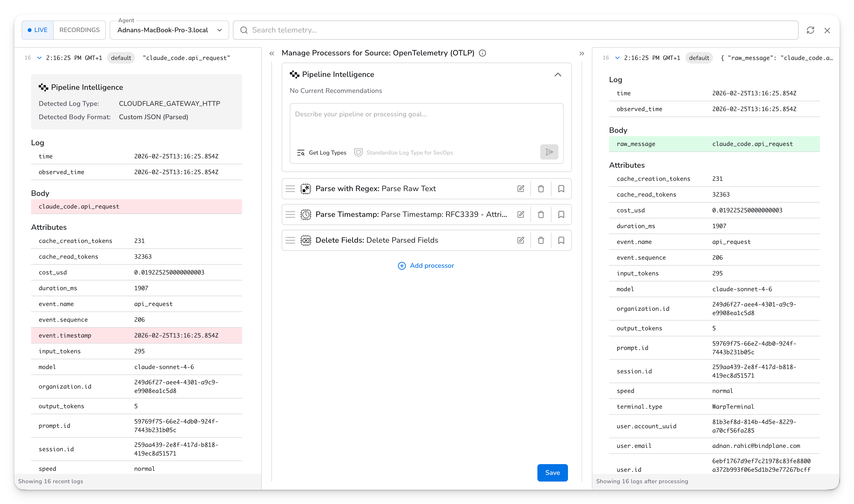
Task: Open info tooltip beside OpenTelemetry (OTLP) heading
Action: pos(482,53)
